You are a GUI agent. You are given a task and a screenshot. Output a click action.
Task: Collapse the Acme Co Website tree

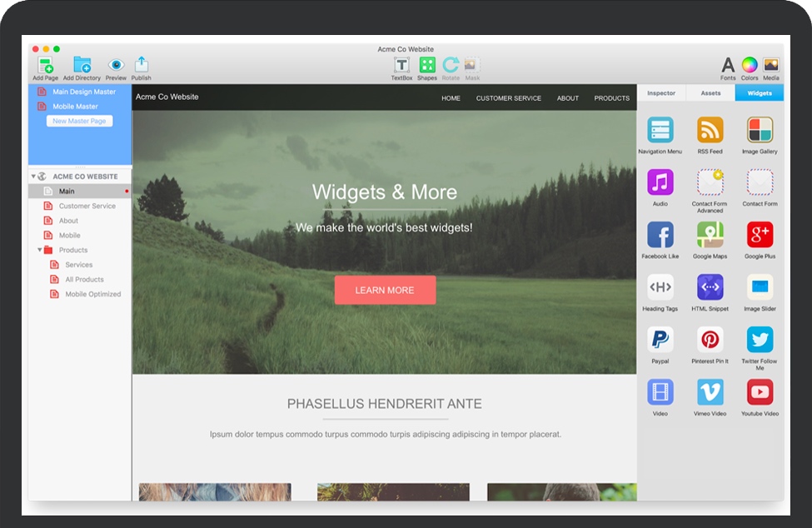tap(33, 177)
